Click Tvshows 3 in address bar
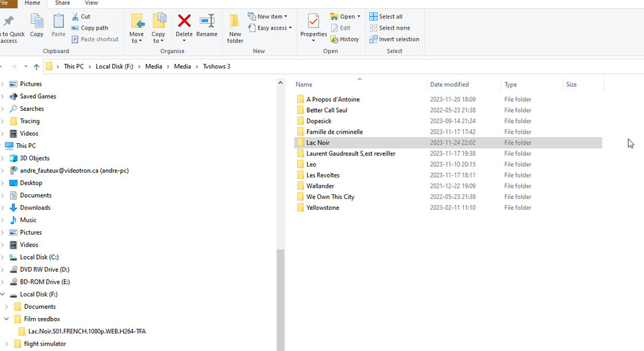The image size is (644, 351). (x=216, y=67)
